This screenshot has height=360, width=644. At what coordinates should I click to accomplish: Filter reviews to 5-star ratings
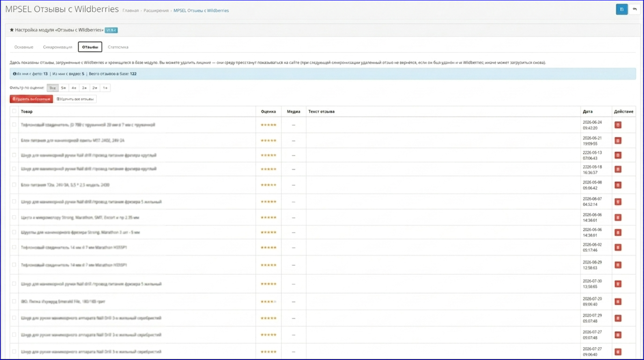[x=64, y=88]
